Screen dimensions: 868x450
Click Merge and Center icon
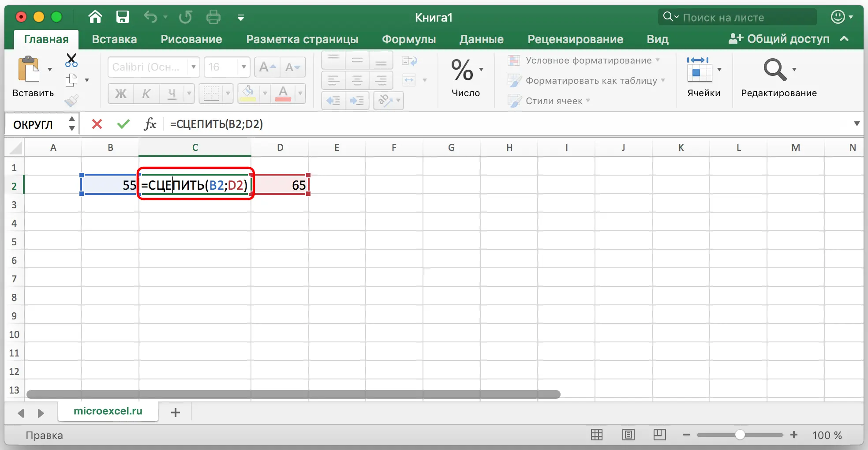point(410,80)
